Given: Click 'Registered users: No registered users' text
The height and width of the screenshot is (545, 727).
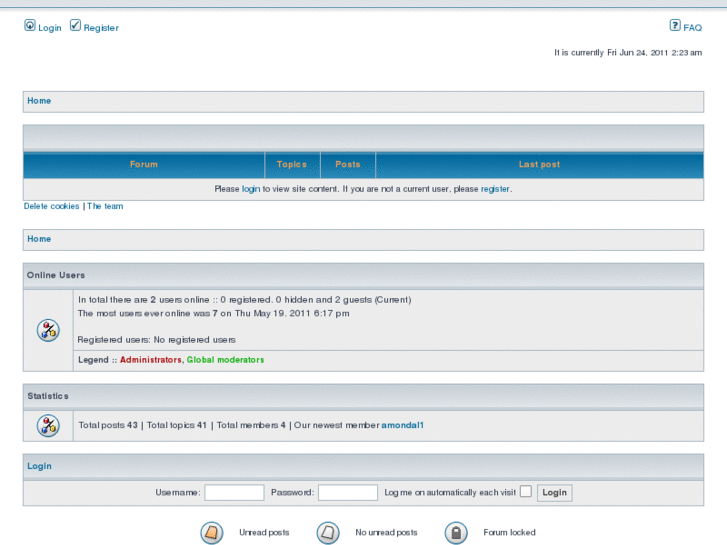Looking at the screenshot, I should [x=156, y=340].
